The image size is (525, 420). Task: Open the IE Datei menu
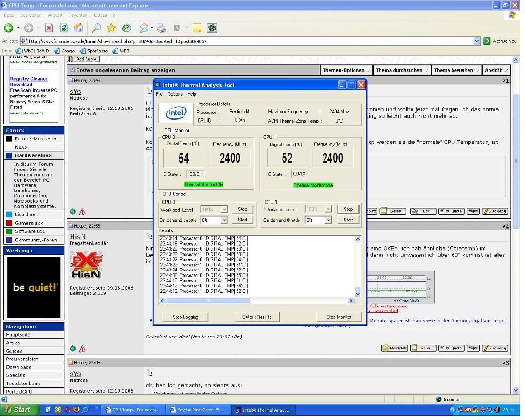click(9, 15)
